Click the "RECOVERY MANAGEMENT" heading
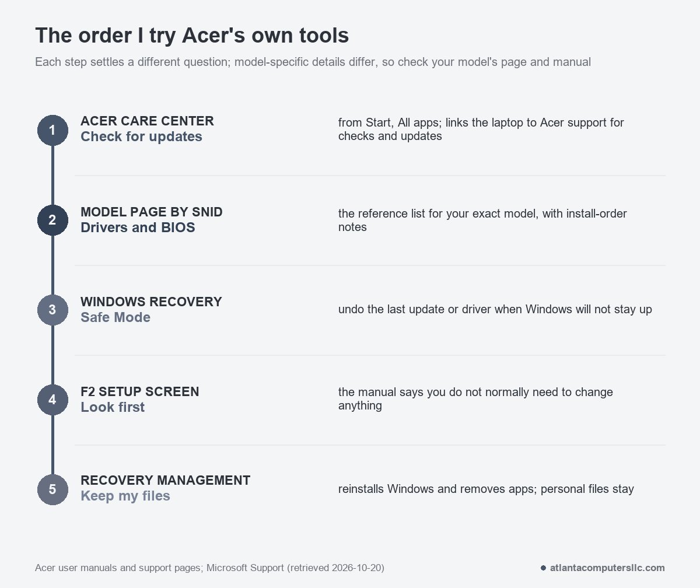 [x=166, y=480]
